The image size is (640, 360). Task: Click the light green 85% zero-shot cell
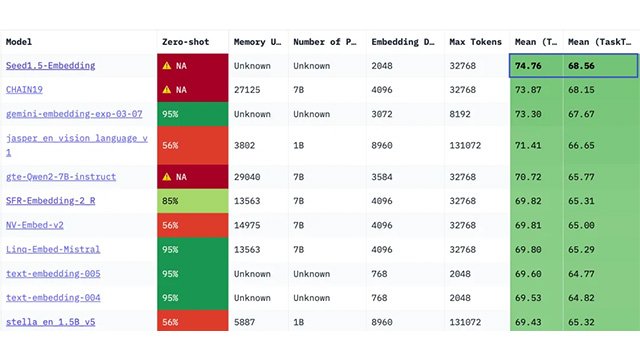[x=193, y=201]
